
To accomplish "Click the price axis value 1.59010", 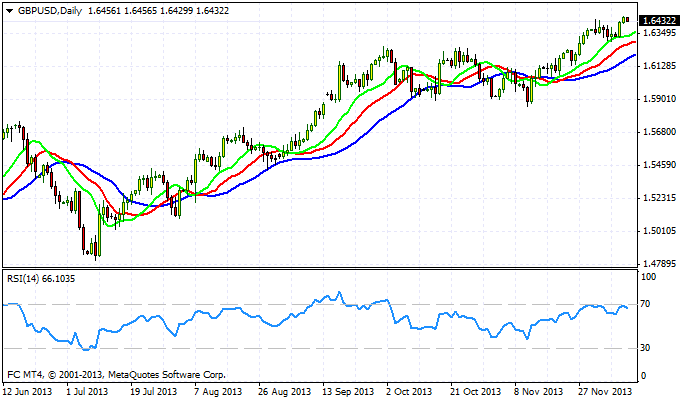I will click(x=659, y=99).
